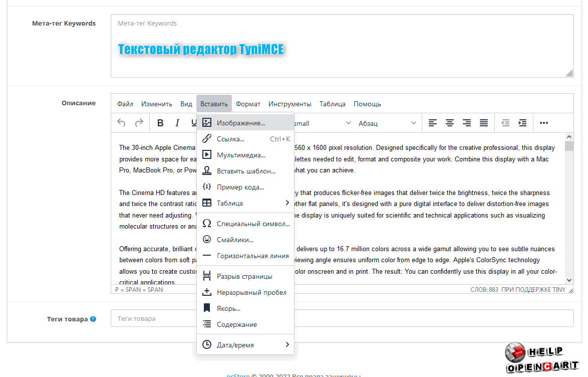Toggle Bold text formatting
Viewport: 588px width, 377px height.
click(160, 123)
